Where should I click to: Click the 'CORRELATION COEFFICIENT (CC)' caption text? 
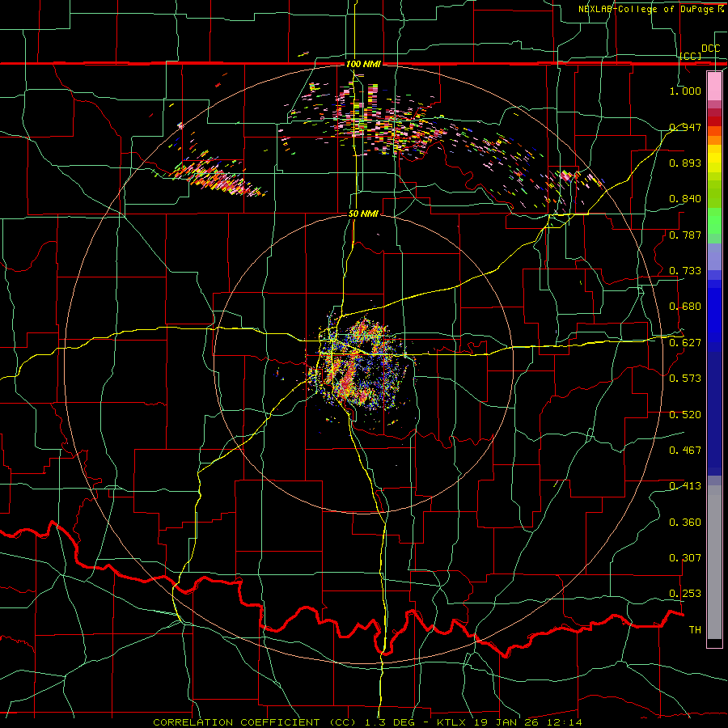pos(255,722)
